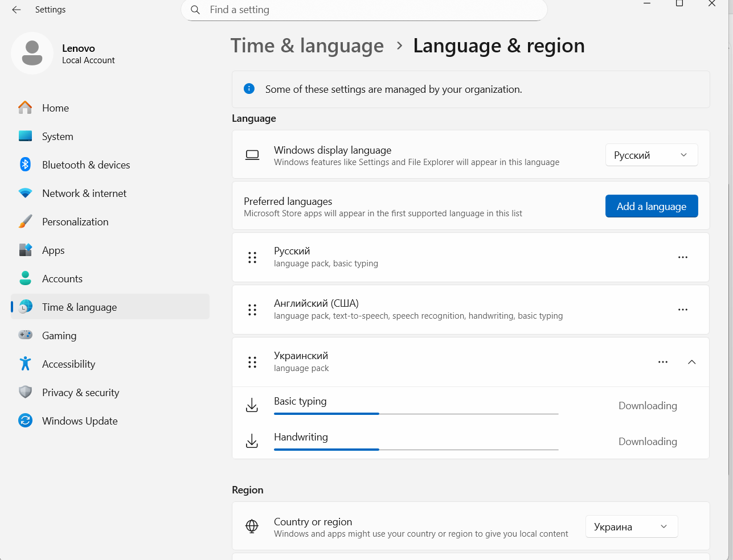Image resolution: width=733 pixels, height=560 pixels.
Task: Open the Windows display language dropdown
Action: pyautogui.click(x=652, y=155)
